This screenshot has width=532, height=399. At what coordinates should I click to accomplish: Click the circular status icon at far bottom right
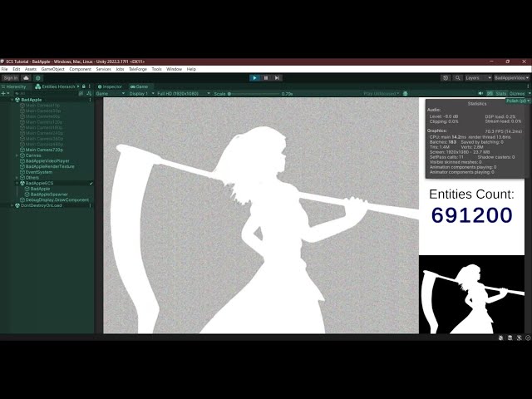pyautogui.click(x=528, y=337)
